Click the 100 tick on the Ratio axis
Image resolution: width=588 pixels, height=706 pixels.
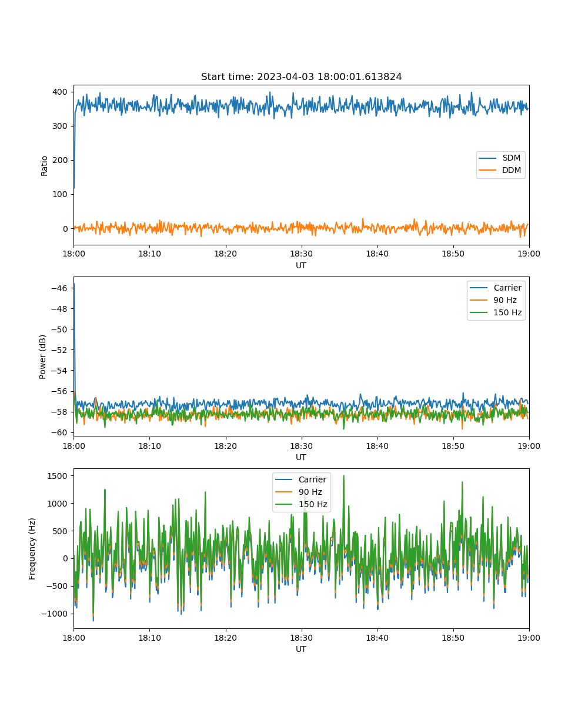coord(61,194)
